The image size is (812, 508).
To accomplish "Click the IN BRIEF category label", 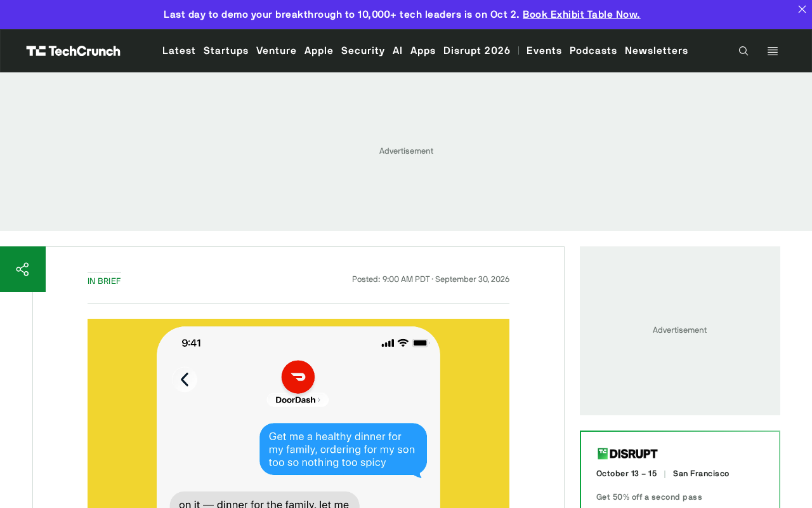I will [104, 281].
